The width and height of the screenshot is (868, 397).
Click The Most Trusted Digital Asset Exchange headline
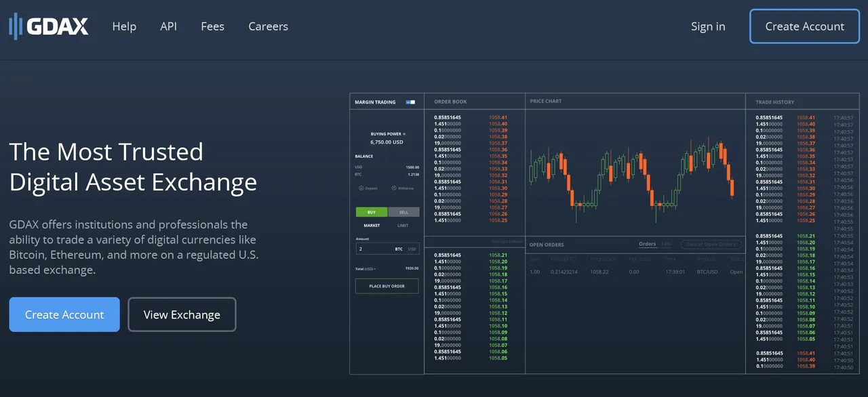(133, 167)
